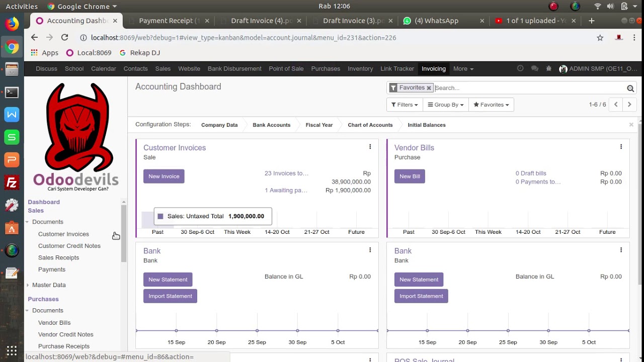
Task: Click the Past sales bar in chart
Action: click(x=157, y=220)
